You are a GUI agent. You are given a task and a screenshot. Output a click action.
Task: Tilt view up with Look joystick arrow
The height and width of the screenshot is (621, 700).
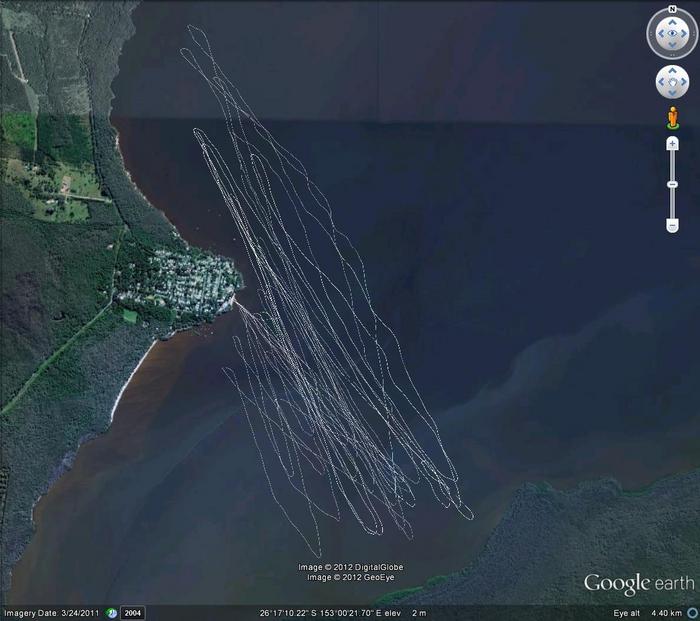672,22
